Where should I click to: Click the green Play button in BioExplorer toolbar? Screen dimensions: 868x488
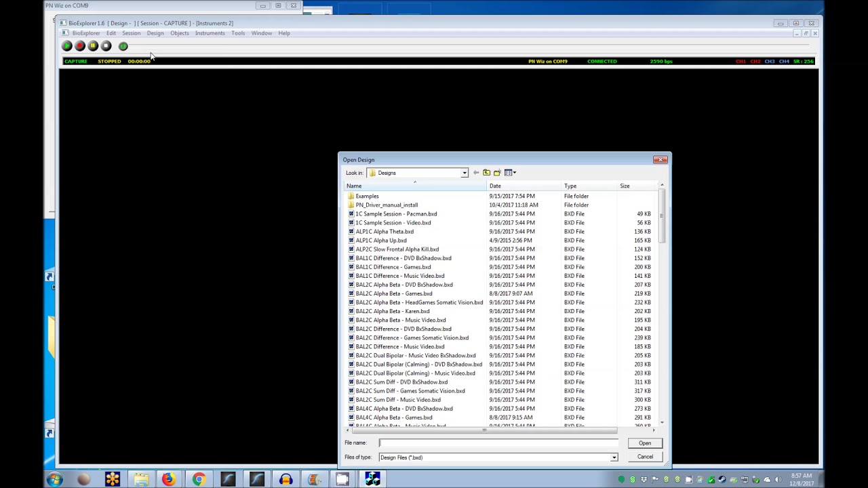click(67, 46)
